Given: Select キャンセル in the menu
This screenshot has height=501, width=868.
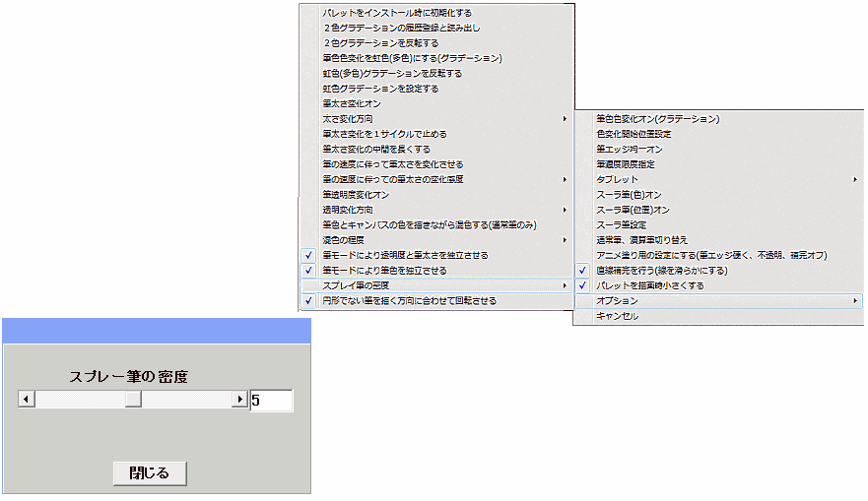Looking at the screenshot, I should [618, 316].
